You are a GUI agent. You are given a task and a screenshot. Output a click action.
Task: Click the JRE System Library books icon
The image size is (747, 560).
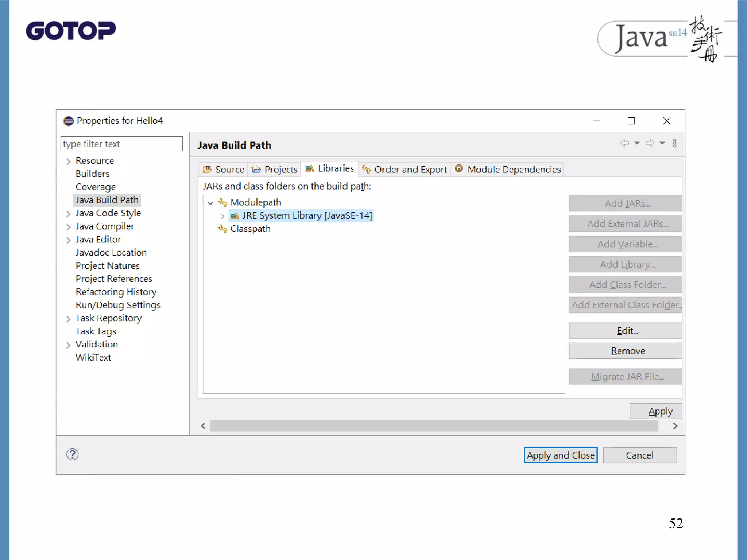tap(235, 216)
